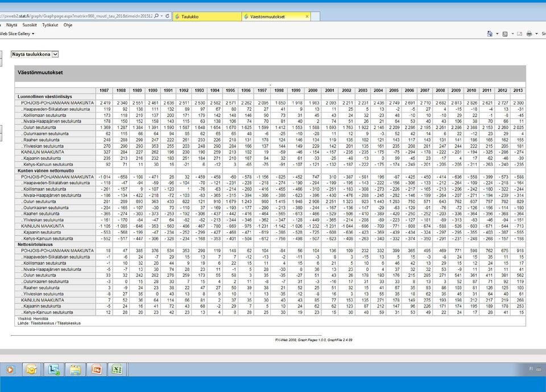546x392 pixels.
Task: Click Koillismaan seutukunta row under Luonnollinen väestönlisäys
Action: coord(44,115)
